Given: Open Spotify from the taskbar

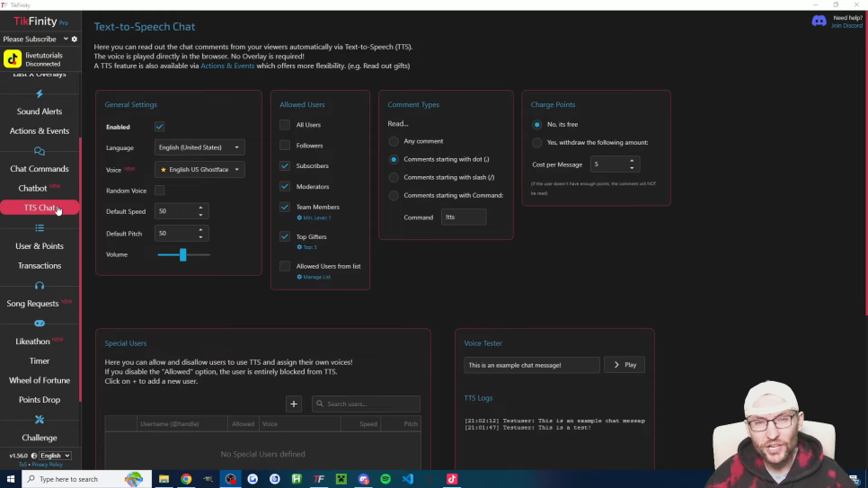Looking at the screenshot, I should pos(385,479).
